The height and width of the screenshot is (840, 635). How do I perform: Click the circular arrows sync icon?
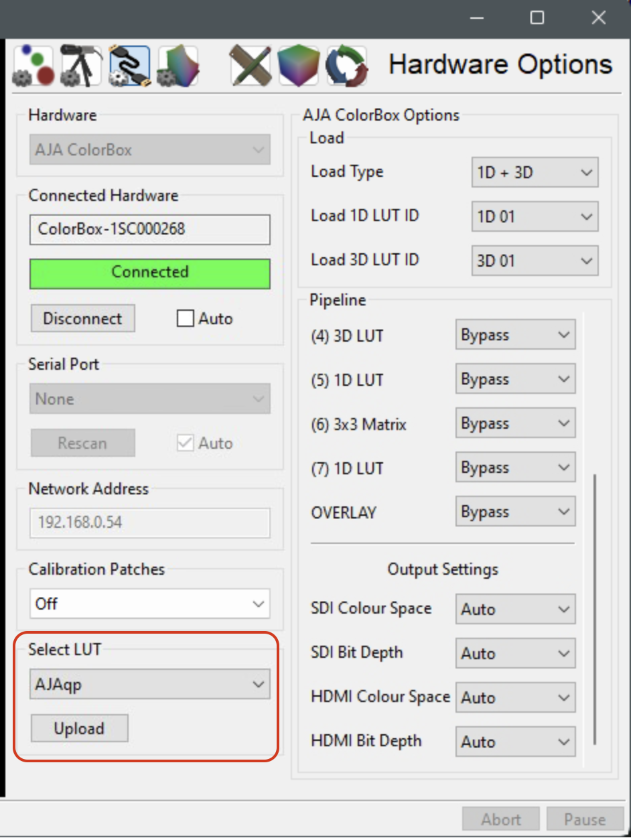coord(346,66)
